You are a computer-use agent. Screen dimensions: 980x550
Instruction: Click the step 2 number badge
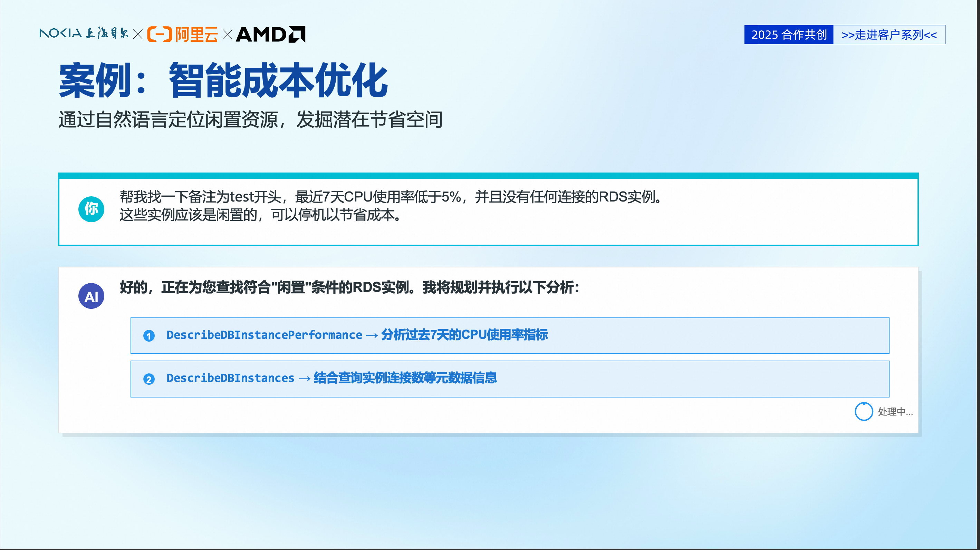coord(149,379)
